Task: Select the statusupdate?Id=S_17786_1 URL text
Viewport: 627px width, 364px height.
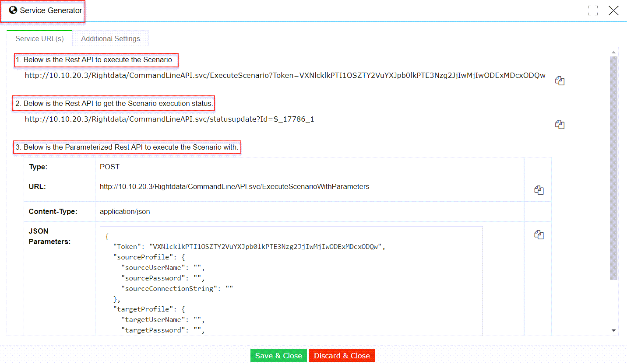Action: [x=169, y=119]
